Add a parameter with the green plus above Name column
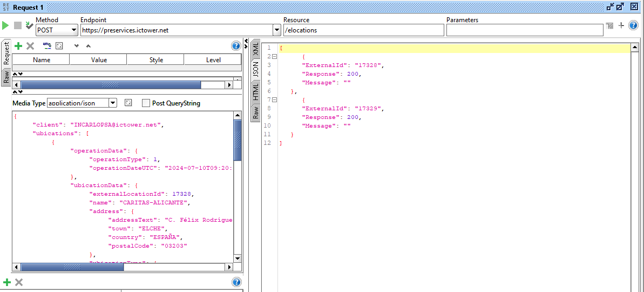This screenshot has height=292, width=644. point(18,46)
